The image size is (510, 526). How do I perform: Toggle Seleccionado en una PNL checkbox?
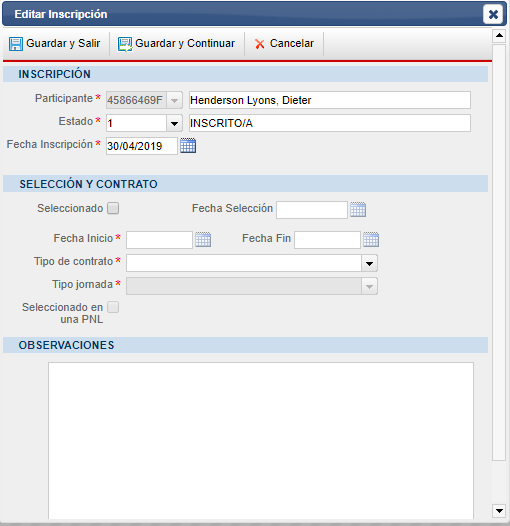tap(113, 307)
